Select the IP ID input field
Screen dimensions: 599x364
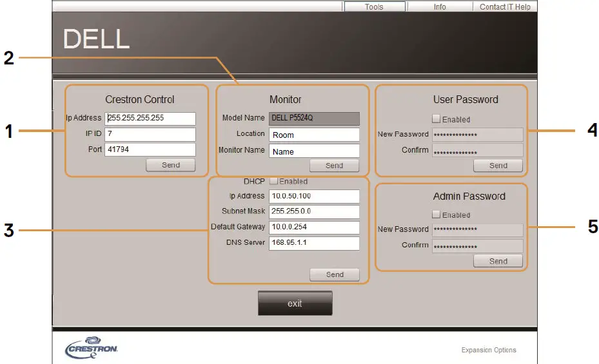click(150, 134)
